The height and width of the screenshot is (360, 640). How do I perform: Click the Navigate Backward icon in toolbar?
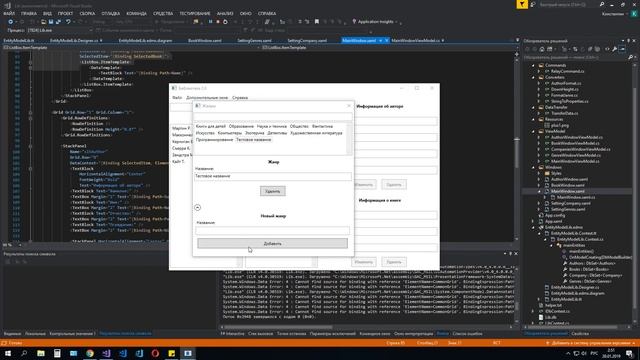11,22
